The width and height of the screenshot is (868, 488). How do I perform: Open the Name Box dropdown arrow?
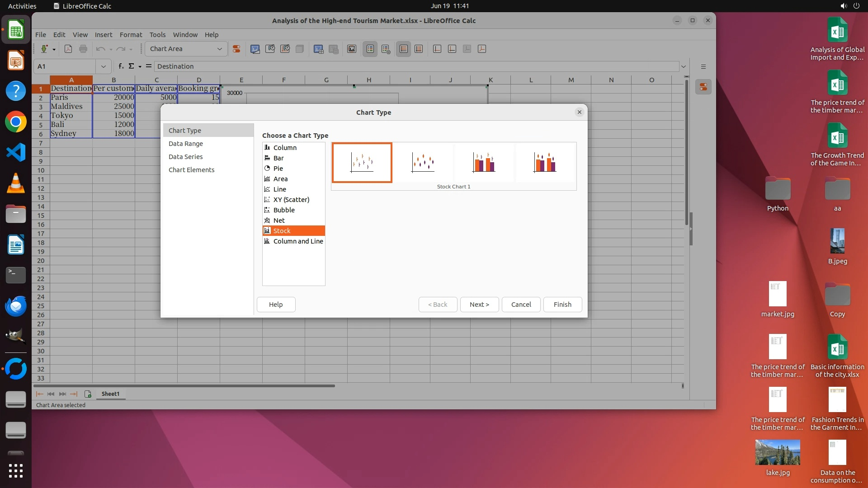pos(104,66)
